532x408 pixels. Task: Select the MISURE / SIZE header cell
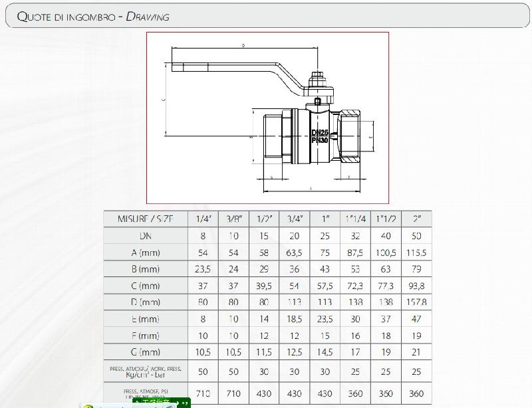145,219
